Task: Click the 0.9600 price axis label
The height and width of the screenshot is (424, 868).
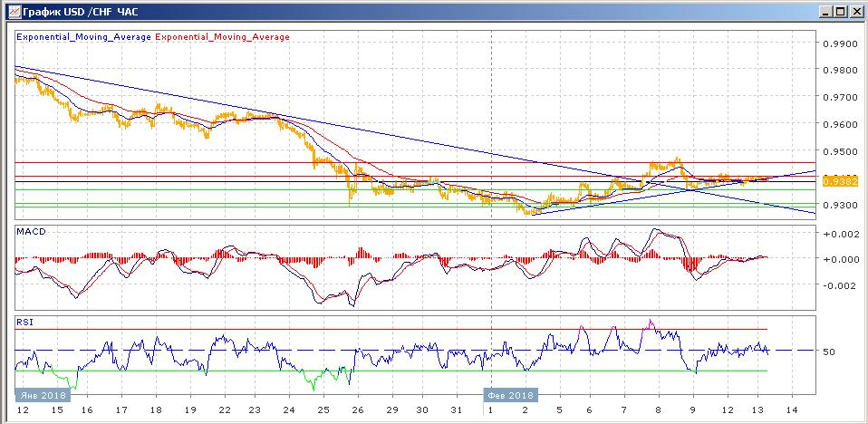Action: 840,124
